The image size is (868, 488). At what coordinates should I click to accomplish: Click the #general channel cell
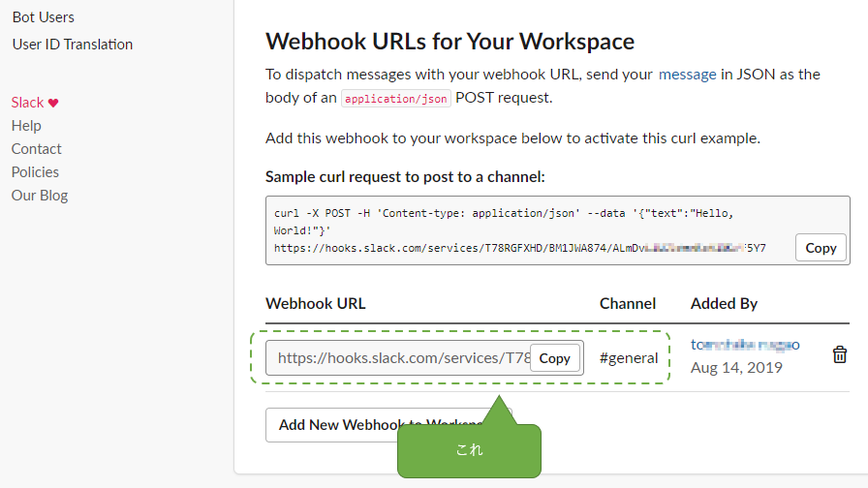click(629, 358)
